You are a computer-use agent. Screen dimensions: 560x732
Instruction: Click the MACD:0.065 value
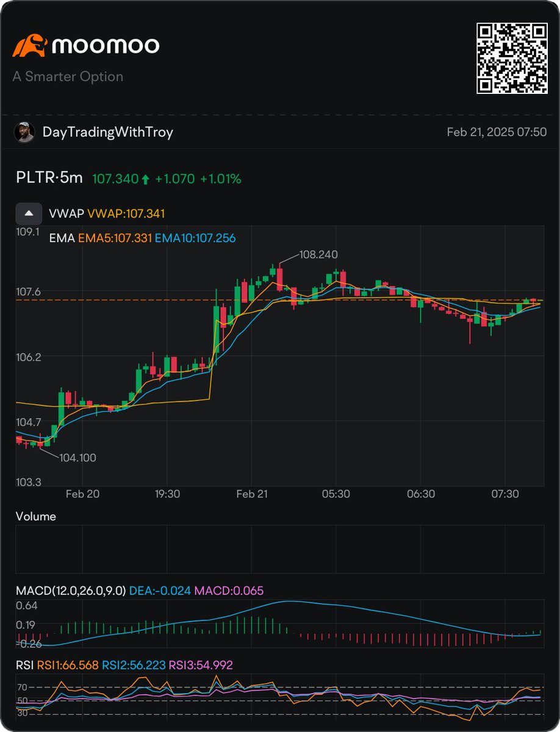[229, 590]
